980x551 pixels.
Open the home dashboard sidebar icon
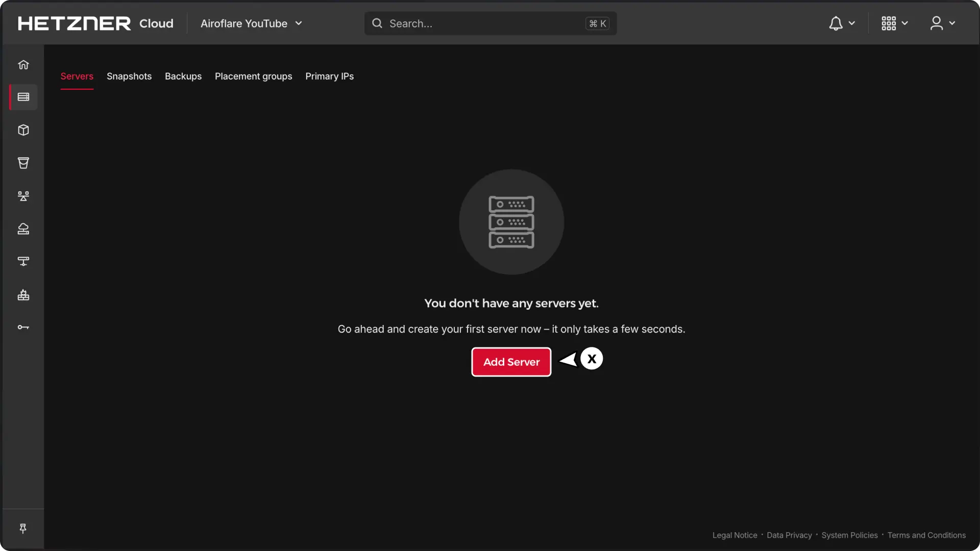click(x=23, y=65)
